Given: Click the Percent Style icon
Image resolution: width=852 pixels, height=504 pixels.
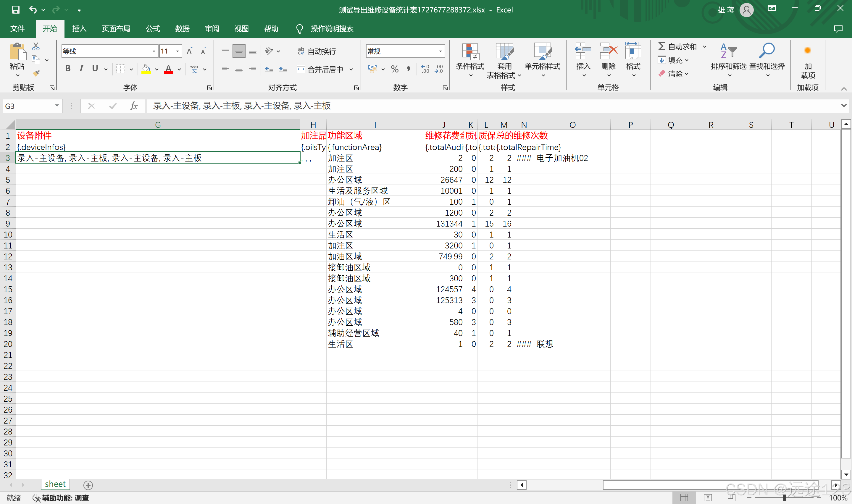Looking at the screenshot, I should click(x=394, y=69).
